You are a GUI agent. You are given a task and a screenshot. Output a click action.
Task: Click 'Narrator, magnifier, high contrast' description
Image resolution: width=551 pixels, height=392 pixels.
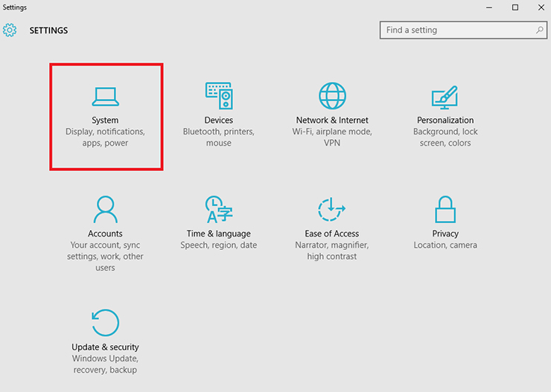(x=332, y=251)
